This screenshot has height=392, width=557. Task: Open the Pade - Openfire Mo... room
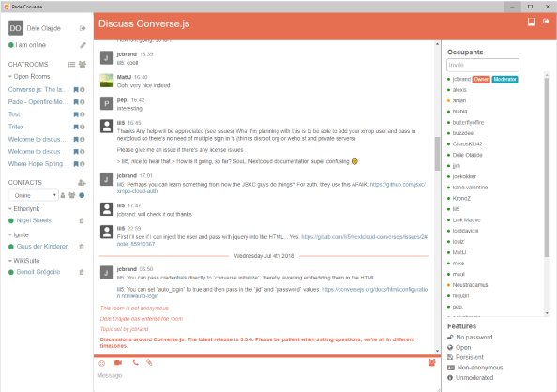point(38,102)
